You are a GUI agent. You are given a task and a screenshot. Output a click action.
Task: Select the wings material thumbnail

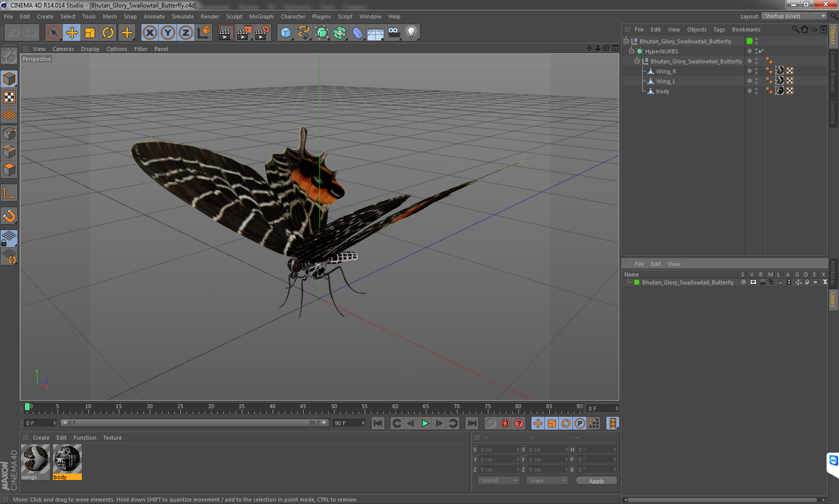[x=35, y=459]
